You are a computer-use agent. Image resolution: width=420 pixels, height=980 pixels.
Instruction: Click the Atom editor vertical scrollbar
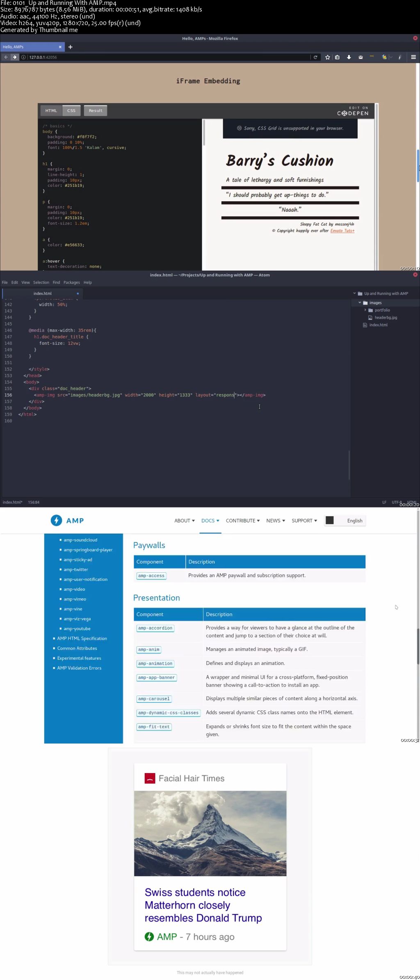tap(349, 465)
